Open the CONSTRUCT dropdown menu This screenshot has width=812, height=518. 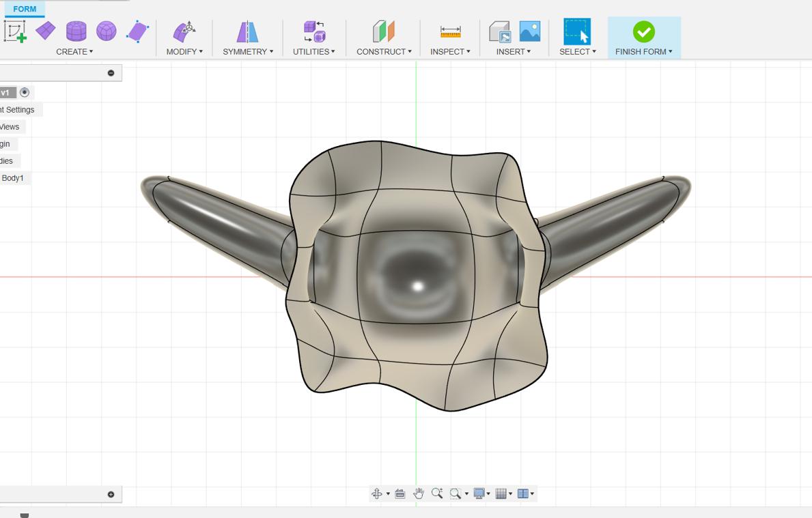tap(384, 52)
